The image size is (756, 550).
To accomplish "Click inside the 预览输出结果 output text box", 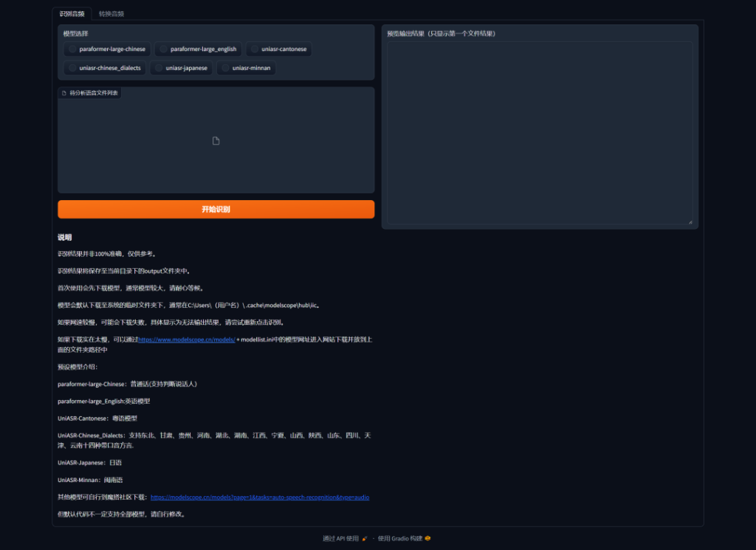I will 540,133.
